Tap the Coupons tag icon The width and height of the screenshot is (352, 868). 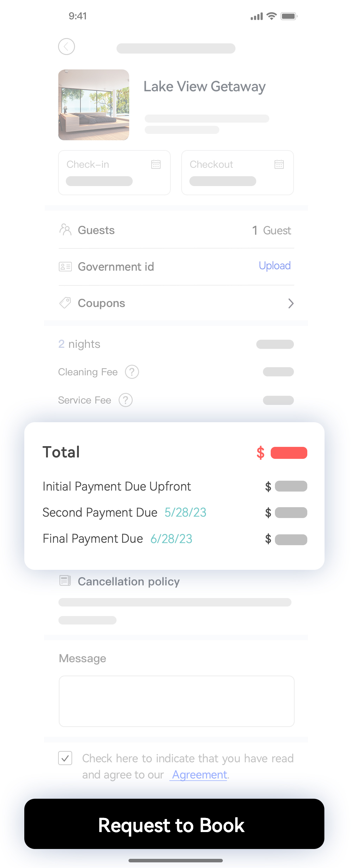click(x=65, y=303)
